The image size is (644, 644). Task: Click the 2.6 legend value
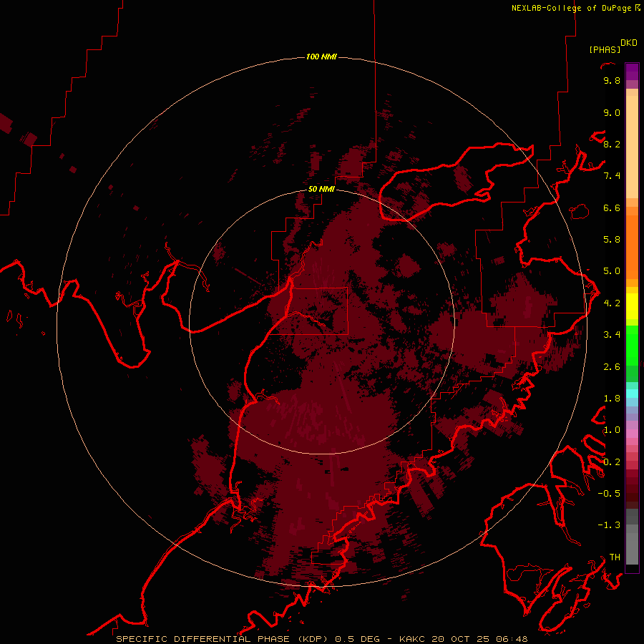pos(612,367)
